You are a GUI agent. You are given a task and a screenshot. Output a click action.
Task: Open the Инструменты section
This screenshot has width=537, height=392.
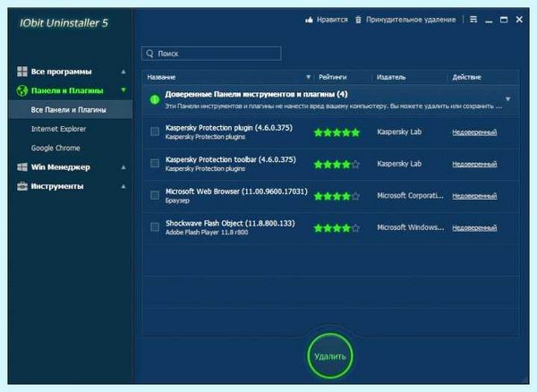(57, 186)
